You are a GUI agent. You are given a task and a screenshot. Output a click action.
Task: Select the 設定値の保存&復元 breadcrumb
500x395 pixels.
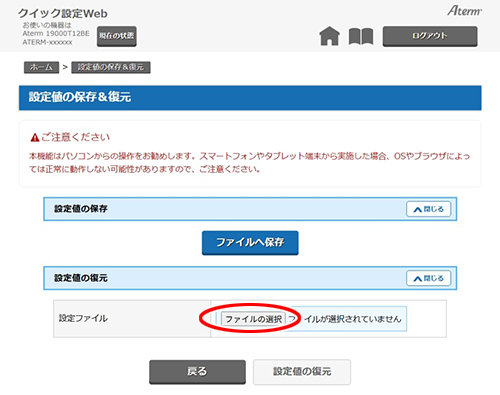(111, 67)
